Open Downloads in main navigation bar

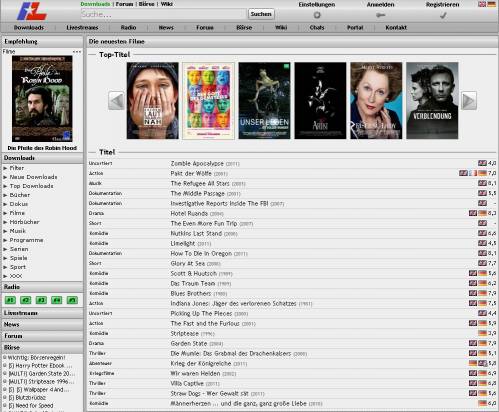click(29, 28)
